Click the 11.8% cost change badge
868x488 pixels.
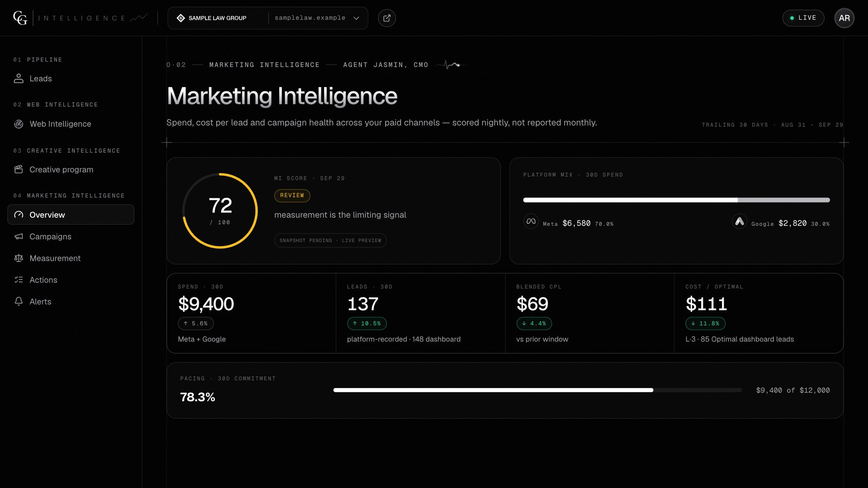[x=705, y=323]
